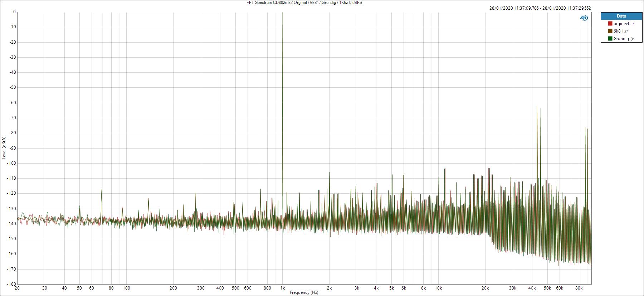The height and width of the screenshot is (296, 644).
Task: Click the Frequency (Hz) axis label
Action: click(x=304, y=292)
